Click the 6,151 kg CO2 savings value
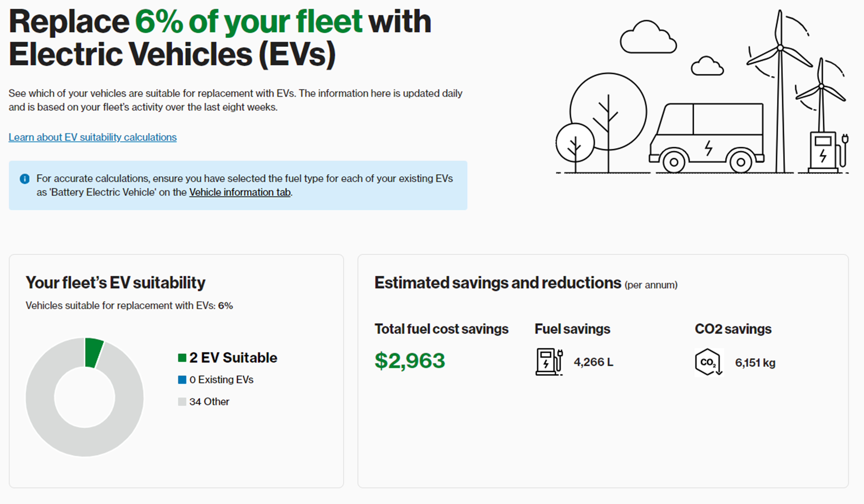This screenshot has width=864, height=504. click(x=755, y=363)
